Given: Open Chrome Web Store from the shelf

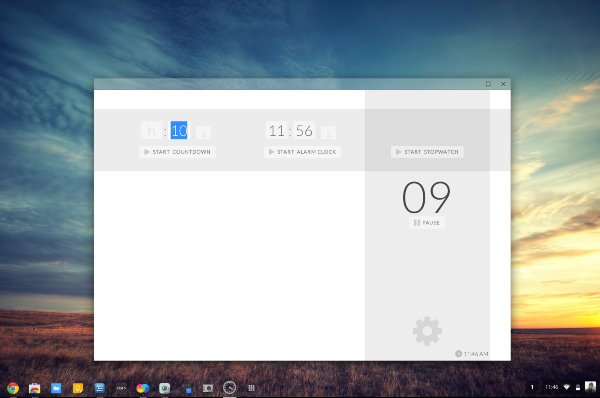Looking at the screenshot, I should (x=34, y=388).
